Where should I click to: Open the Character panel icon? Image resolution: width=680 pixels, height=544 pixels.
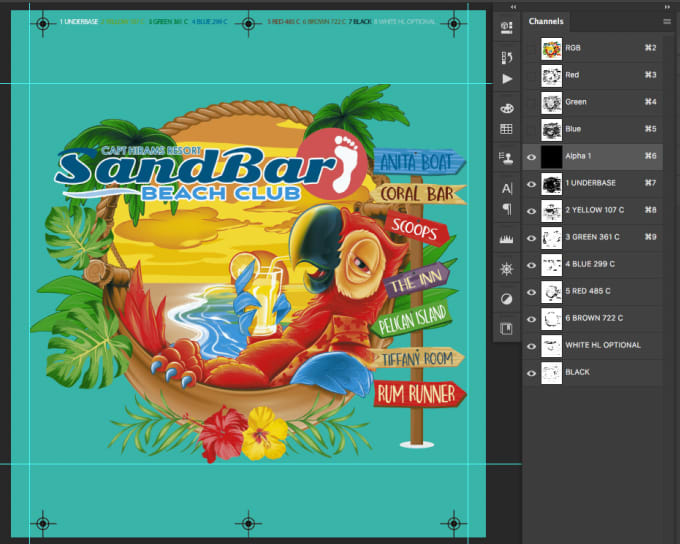coord(507,188)
